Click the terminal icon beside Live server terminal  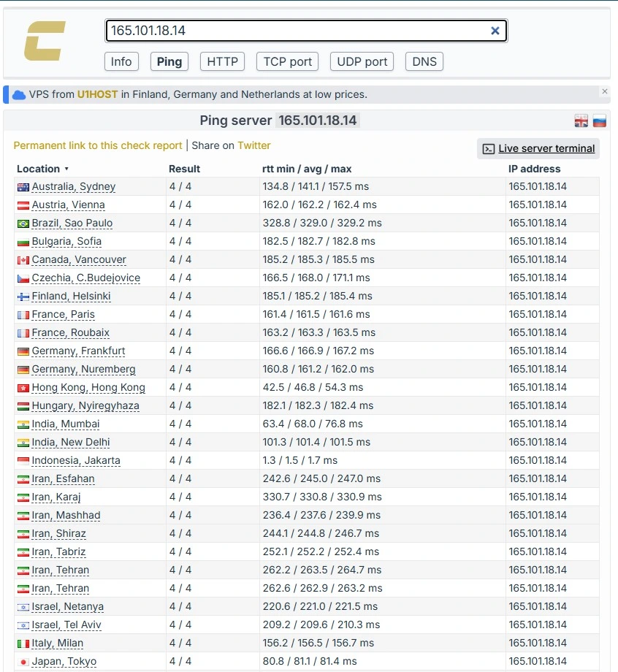489,149
